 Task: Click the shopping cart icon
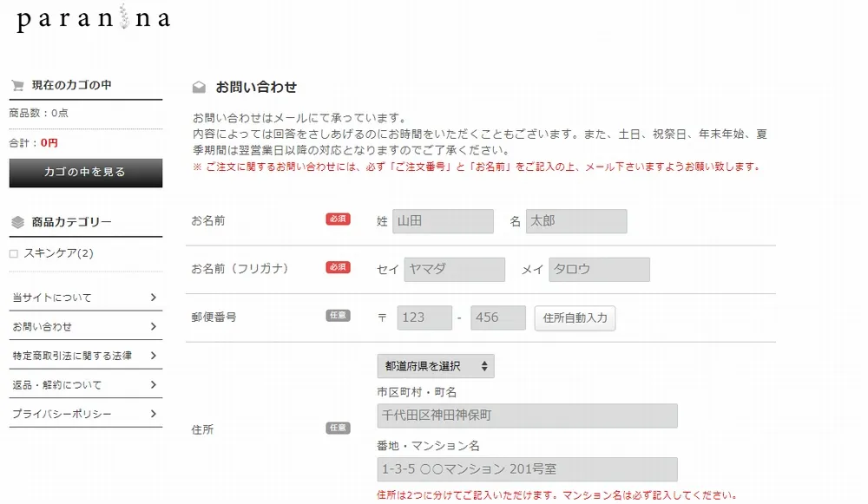pos(17,85)
